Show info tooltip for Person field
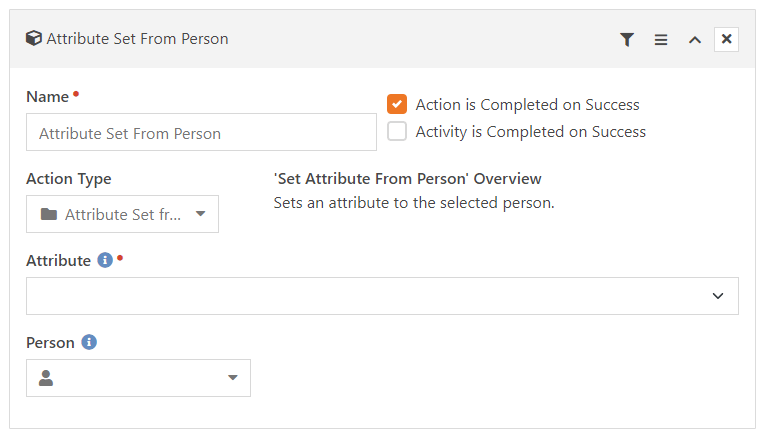Image resolution: width=763 pixels, height=440 pixels. pos(89,342)
